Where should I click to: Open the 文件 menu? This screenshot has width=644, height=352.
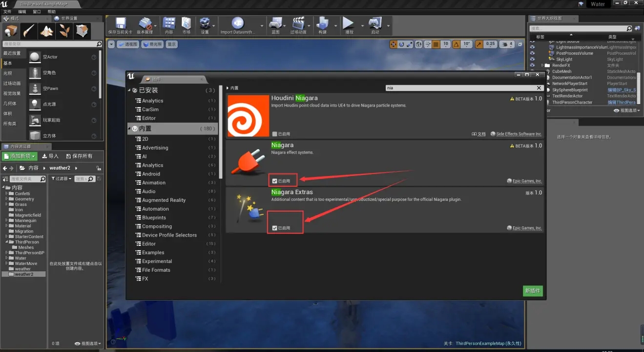point(7,11)
